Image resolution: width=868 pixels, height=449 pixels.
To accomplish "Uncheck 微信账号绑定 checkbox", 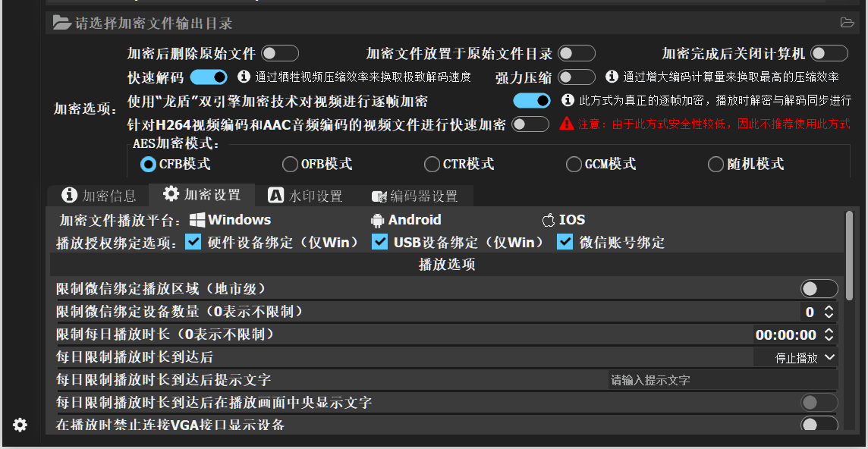I will (x=565, y=242).
